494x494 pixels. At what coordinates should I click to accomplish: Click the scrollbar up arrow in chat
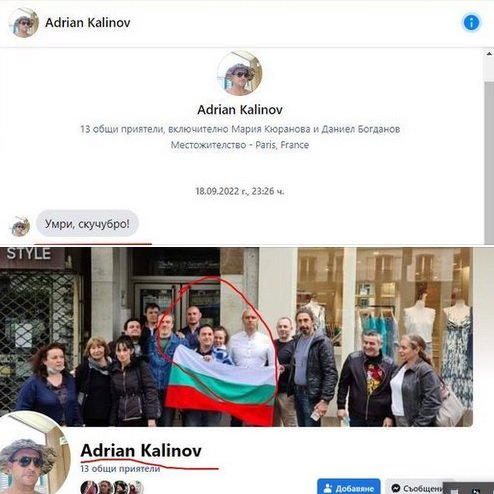point(489,54)
